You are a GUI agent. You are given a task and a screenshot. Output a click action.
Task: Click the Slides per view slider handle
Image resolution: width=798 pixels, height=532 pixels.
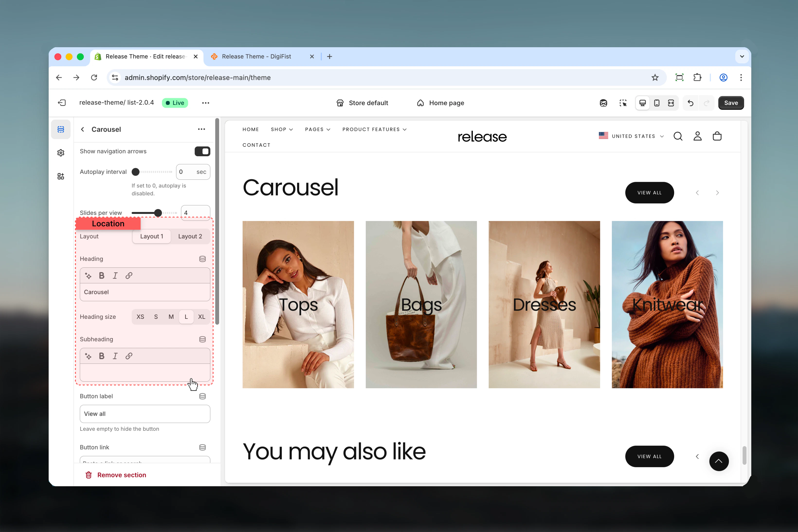[158, 213]
